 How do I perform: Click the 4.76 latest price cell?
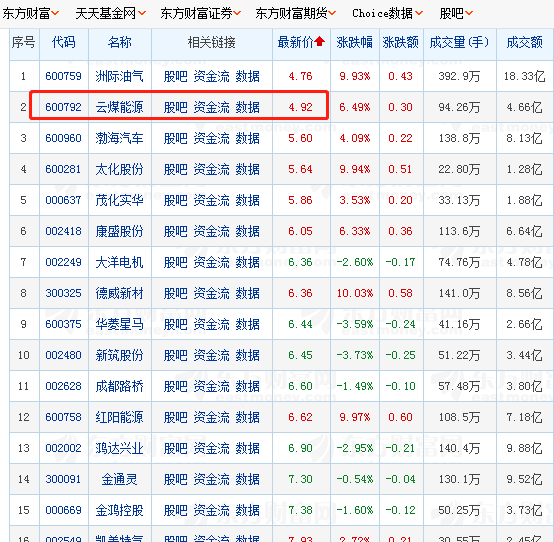tap(300, 76)
